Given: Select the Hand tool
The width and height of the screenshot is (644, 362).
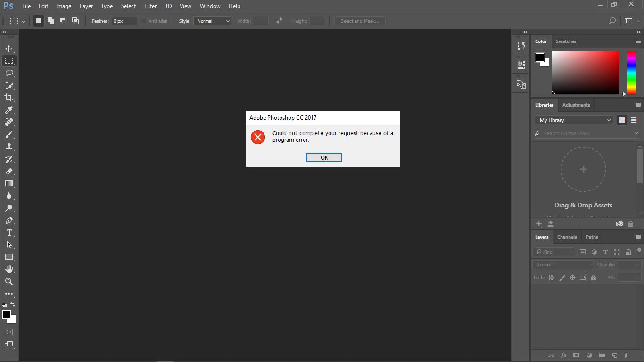Looking at the screenshot, I should (10, 269).
